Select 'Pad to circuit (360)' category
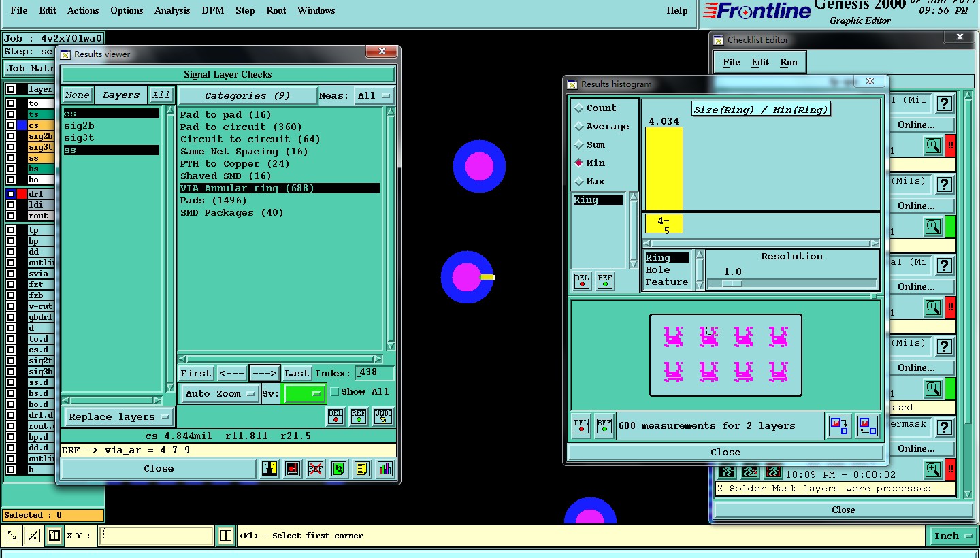 tap(241, 127)
